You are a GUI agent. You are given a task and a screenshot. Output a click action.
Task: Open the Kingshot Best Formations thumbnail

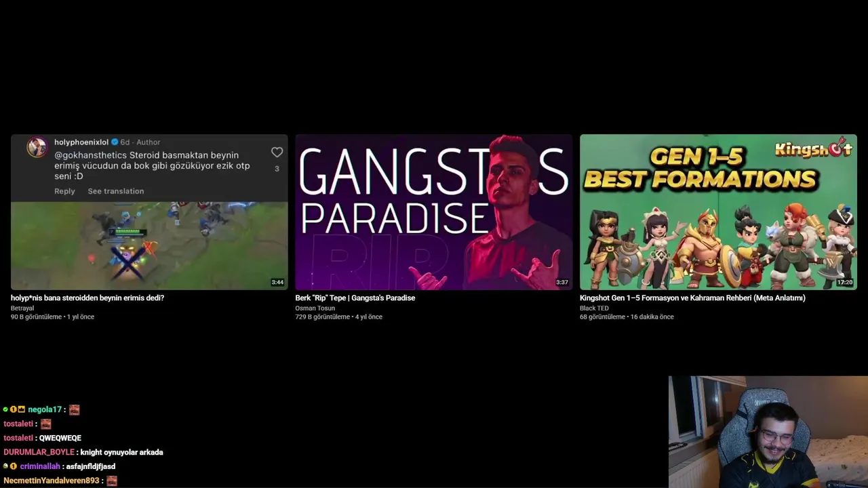click(718, 212)
